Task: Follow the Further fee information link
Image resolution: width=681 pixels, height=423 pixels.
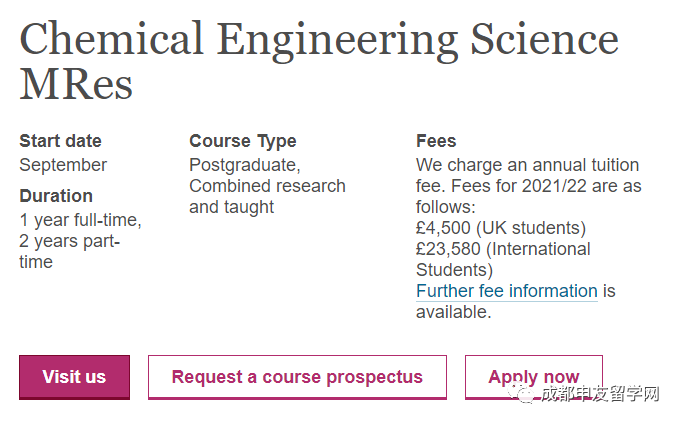Action: coord(506,291)
